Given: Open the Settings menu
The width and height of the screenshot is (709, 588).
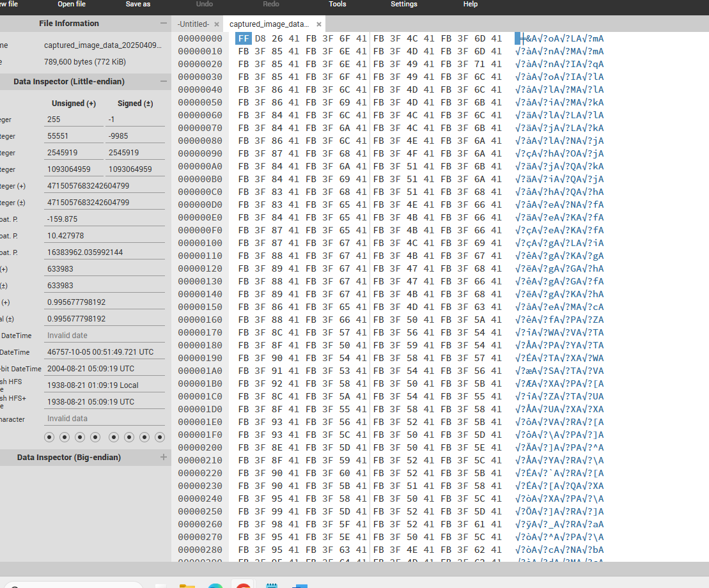Looking at the screenshot, I should point(403,4).
